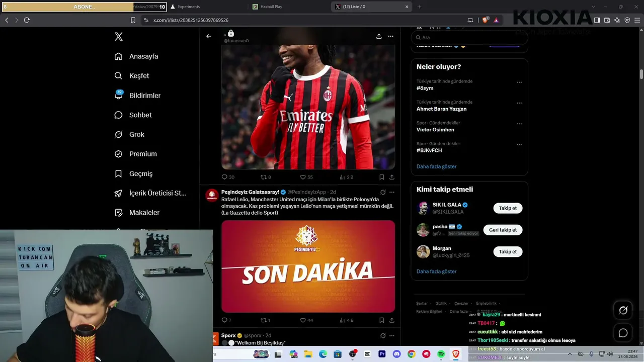Open the SON DAKİKA post image
The image size is (644, 362).
coord(308,266)
